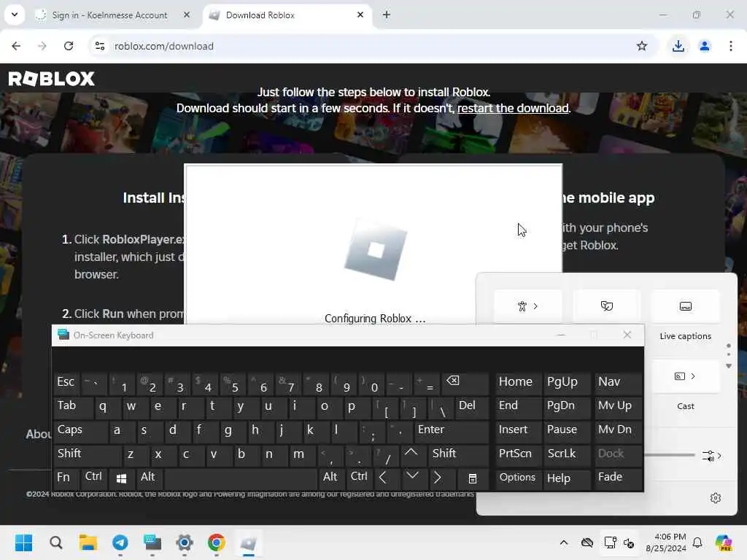Image resolution: width=747 pixels, height=560 pixels.
Task: Click the Roblox logo in page header
Action: pos(52,79)
